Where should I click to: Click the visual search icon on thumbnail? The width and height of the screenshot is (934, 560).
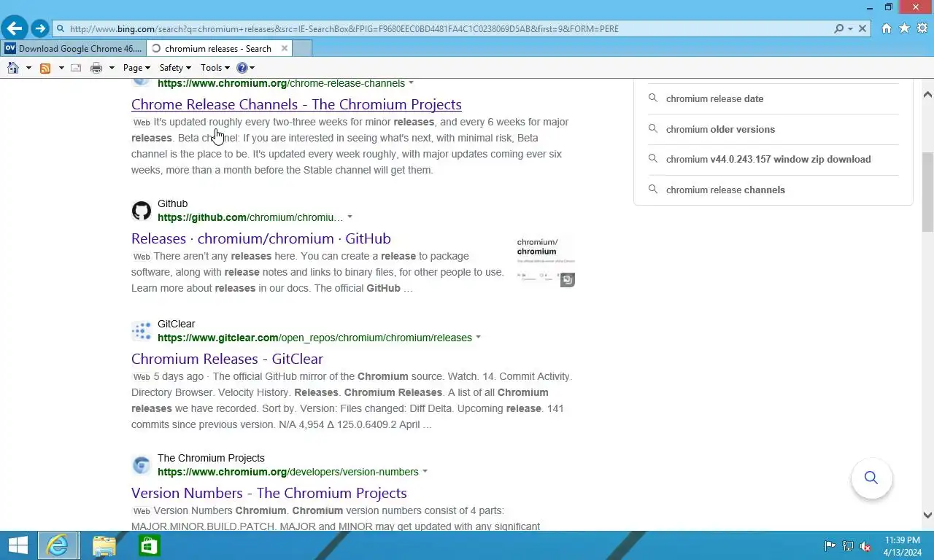click(568, 279)
